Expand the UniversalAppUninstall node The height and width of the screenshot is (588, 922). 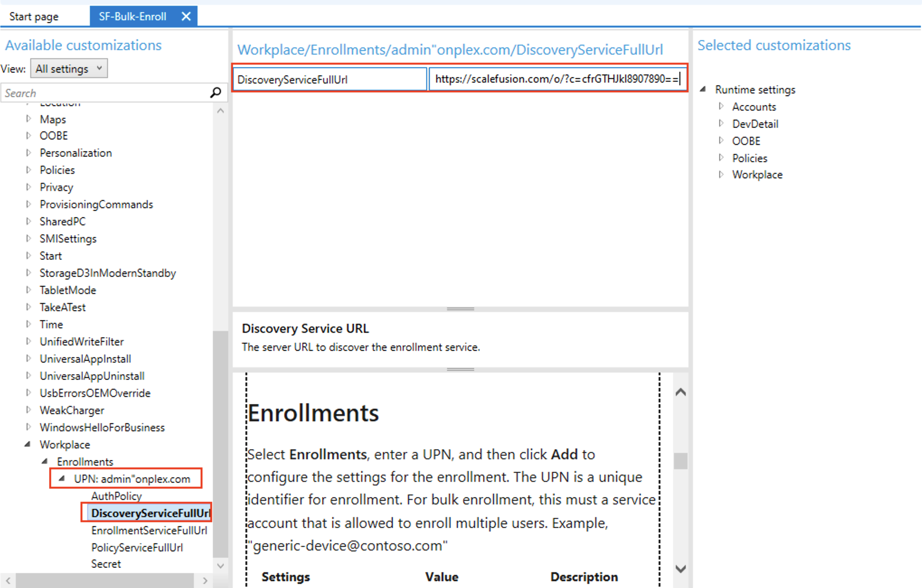[x=28, y=375]
